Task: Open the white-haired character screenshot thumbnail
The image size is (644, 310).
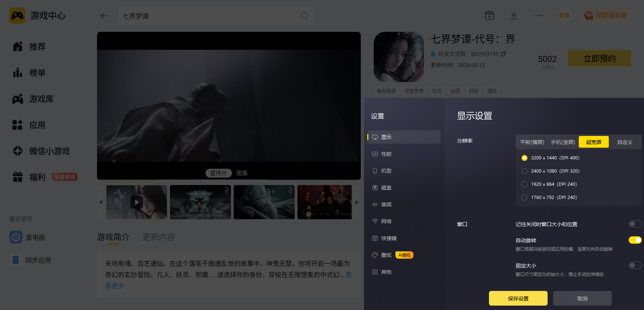Action: pos(264,202)
